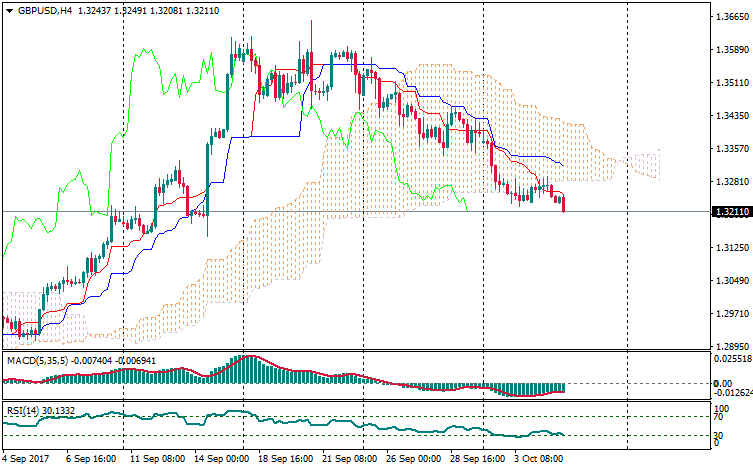753x470 pixels.
Task: Click the 4 Sep 2017 date label
Action: coord(26,459)
